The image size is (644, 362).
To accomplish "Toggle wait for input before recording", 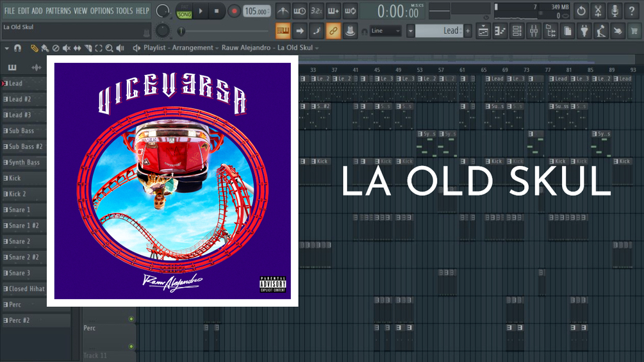I will click(x=299, y=11).
